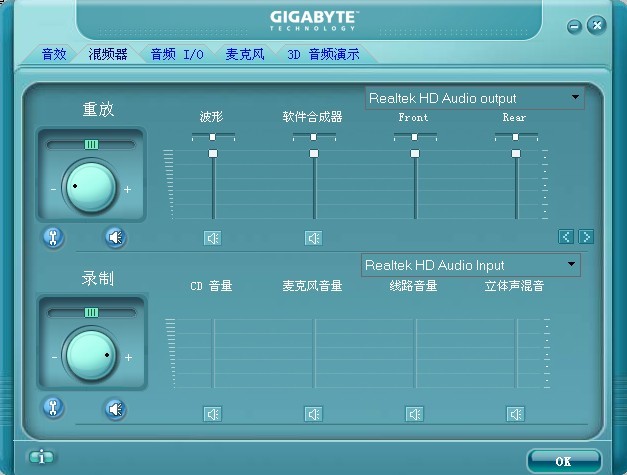
Task: Mute the 软件合成器 channel
Action: [x=314, y=238]
